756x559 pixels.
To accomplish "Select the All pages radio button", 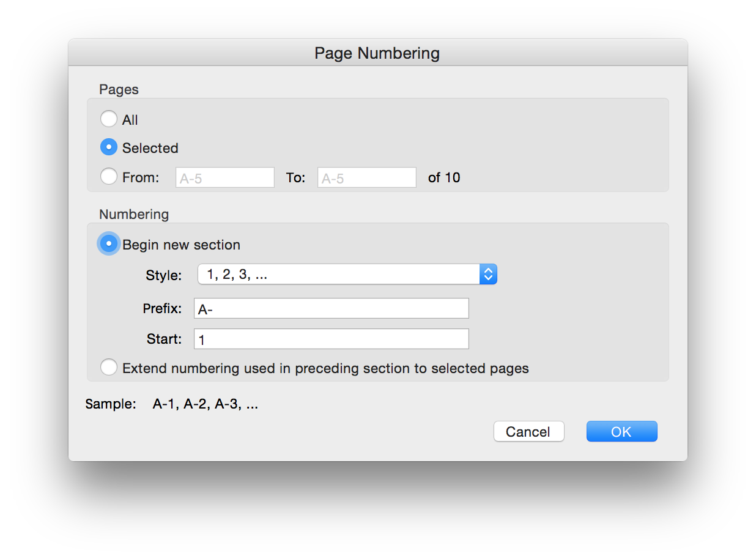I will pyautogui.click(x=109, y=119).
